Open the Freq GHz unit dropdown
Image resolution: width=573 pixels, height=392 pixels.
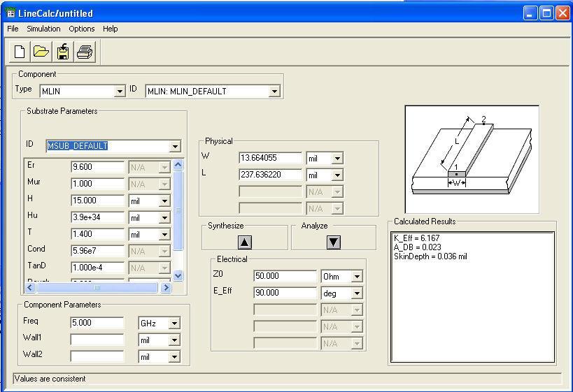174,323
